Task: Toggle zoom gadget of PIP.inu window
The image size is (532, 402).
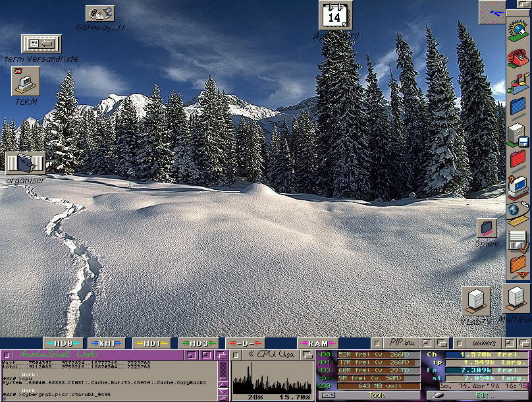Action: (426, 343)
